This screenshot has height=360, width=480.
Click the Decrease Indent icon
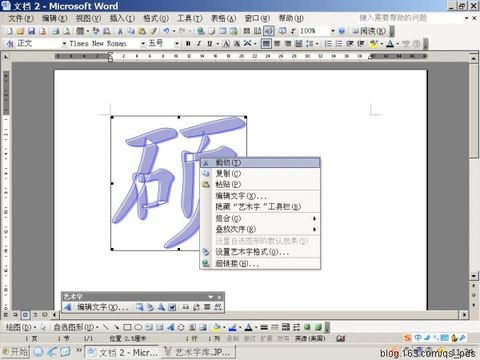coord(350,44)
